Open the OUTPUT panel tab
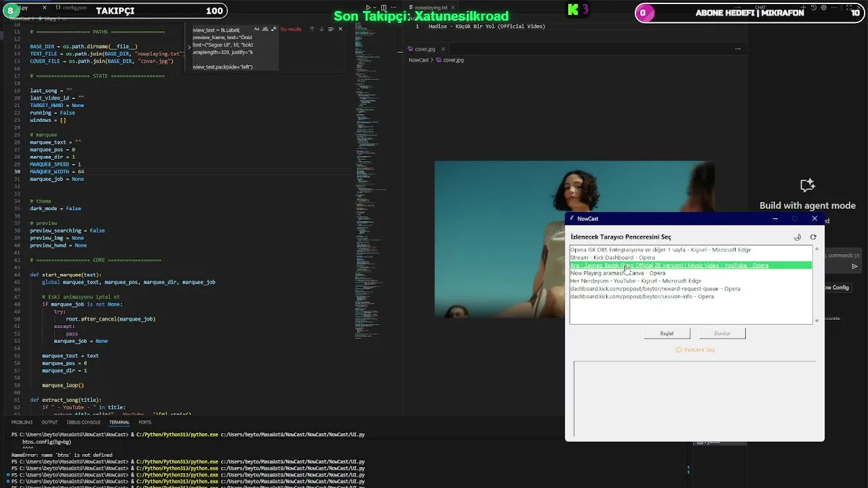868x488 pixels. click(50, 422)
